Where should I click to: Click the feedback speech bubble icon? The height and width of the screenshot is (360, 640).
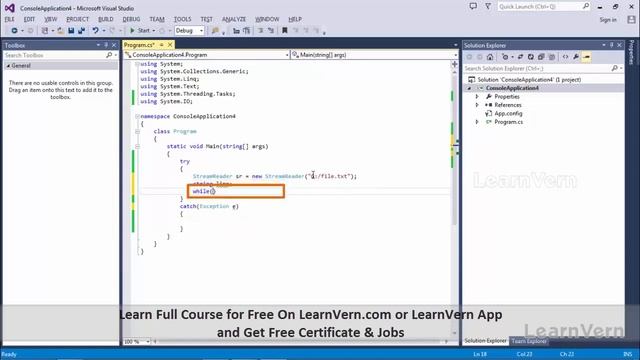click(473, 7)
